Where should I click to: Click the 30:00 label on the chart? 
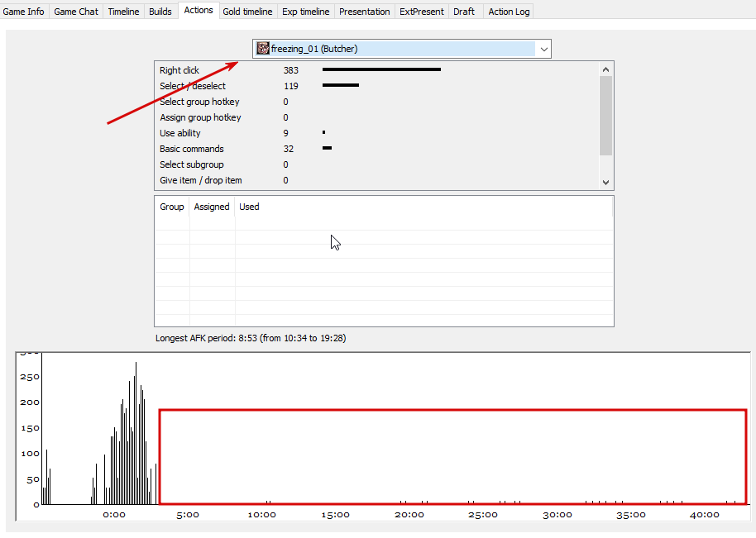[557, 515]
